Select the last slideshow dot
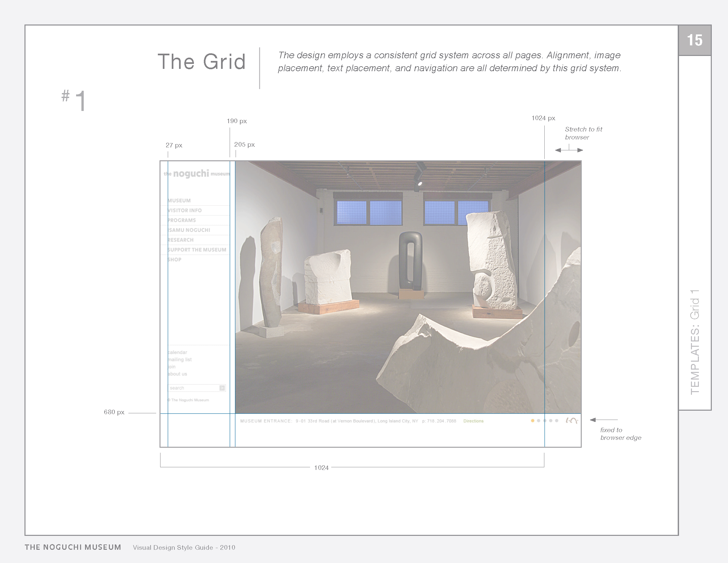The height and width of the screenshot is (563, 728). 557,421
